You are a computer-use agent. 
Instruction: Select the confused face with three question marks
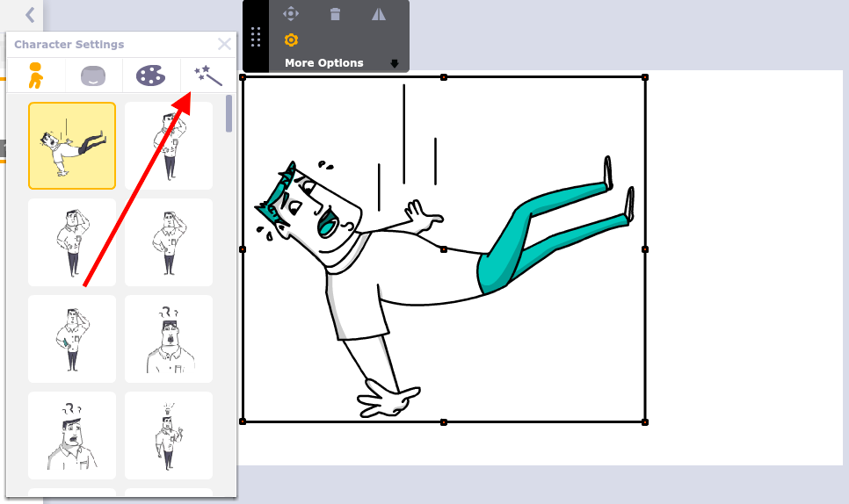(72, 436)
